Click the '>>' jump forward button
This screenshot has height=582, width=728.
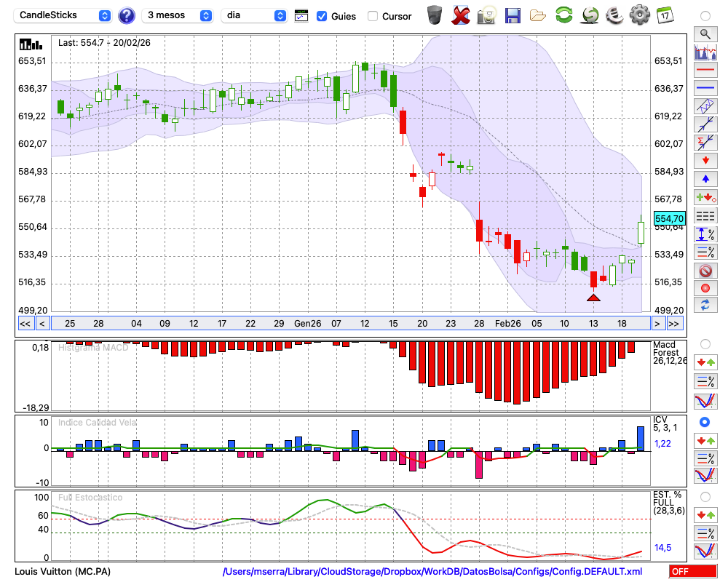pyautogui.click(x=674, y=323)
